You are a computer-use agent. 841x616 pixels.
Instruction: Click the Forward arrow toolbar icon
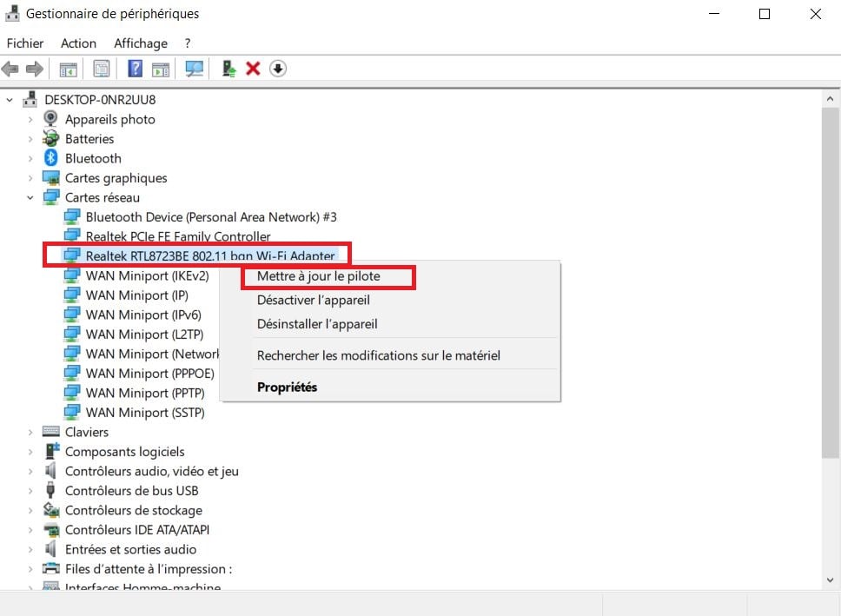(35, 69)
